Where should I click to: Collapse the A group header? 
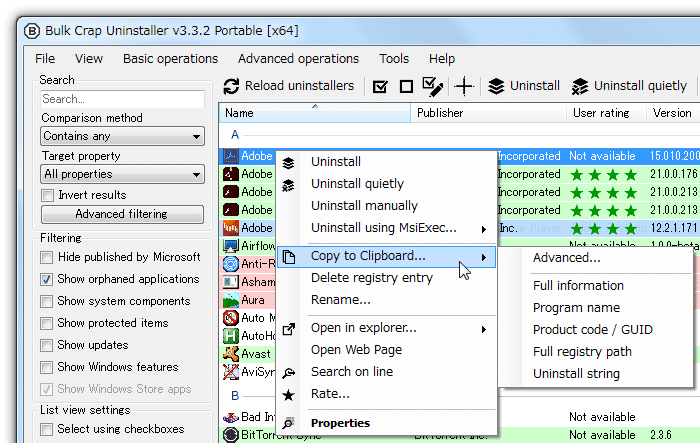click(x=235, y=135)
